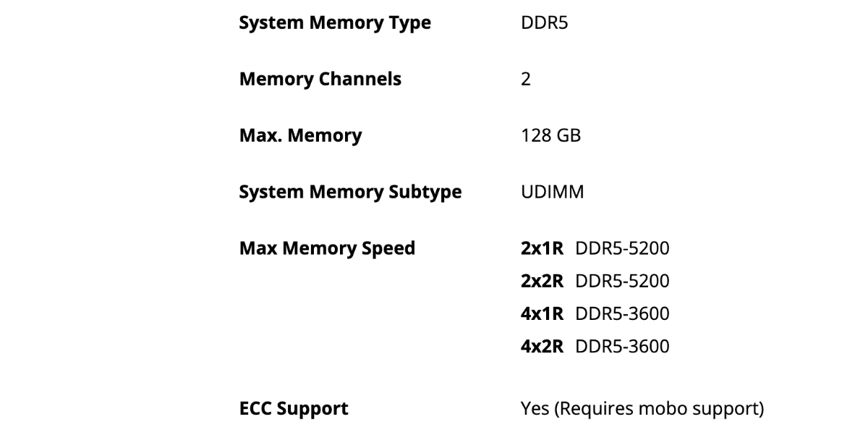Click the System Memory Type label

tap(335, 22)
